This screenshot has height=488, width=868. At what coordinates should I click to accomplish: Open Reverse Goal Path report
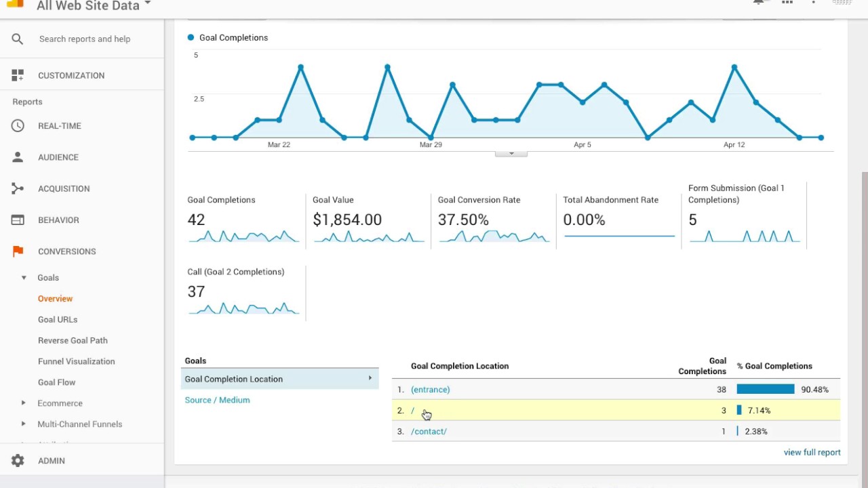coord(73,340)
